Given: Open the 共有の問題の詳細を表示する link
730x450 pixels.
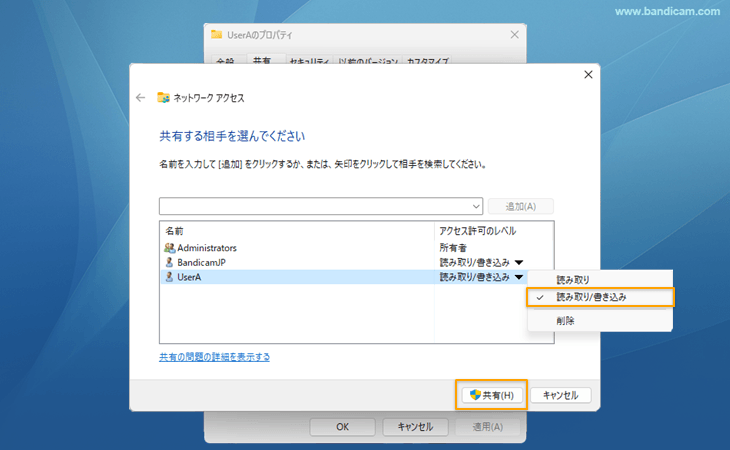Looking at the screenshot, I should [215, 357].
